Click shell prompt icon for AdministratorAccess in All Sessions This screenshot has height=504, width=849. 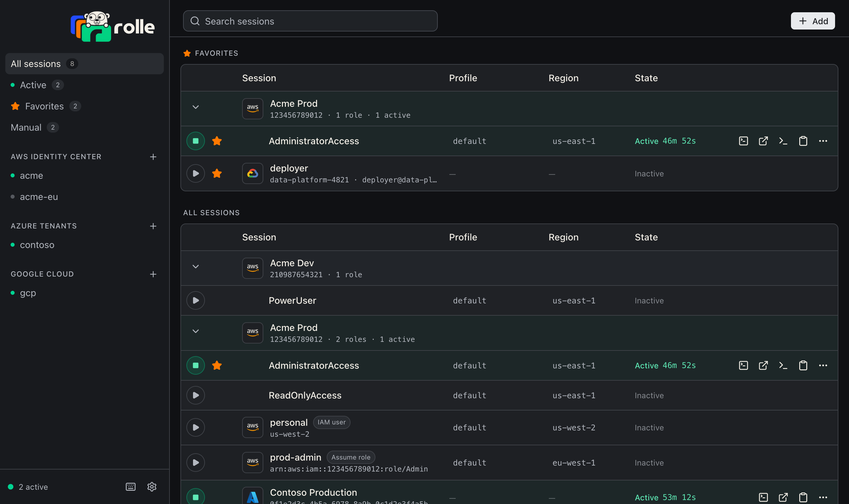[783, 365]
